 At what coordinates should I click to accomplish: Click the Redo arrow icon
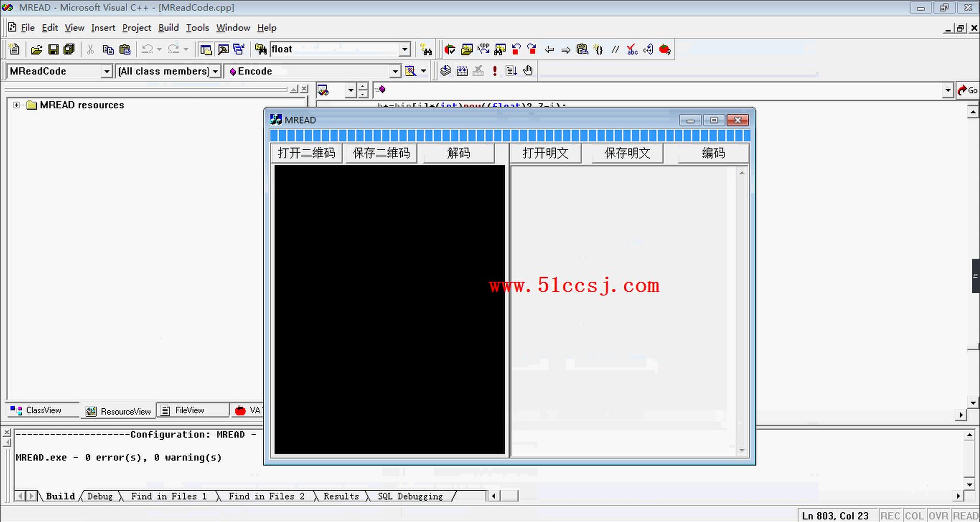[x=174, y=49]
